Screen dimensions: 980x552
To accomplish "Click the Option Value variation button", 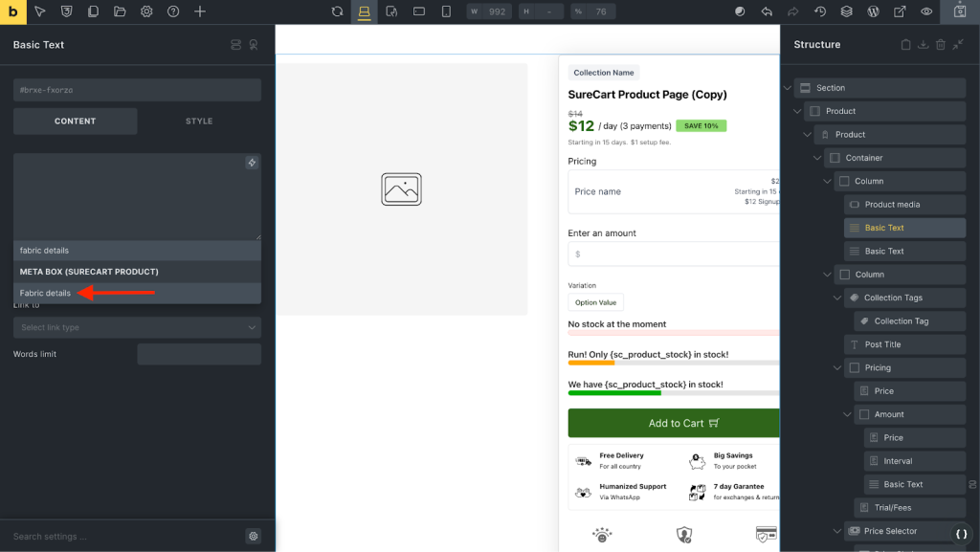I will point(595,302).
